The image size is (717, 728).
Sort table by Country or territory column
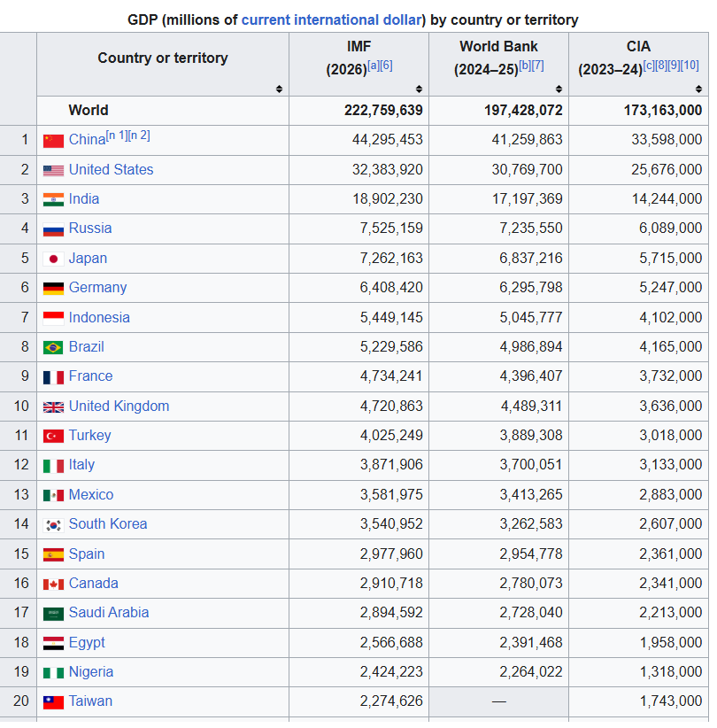(x=279, y=89)
